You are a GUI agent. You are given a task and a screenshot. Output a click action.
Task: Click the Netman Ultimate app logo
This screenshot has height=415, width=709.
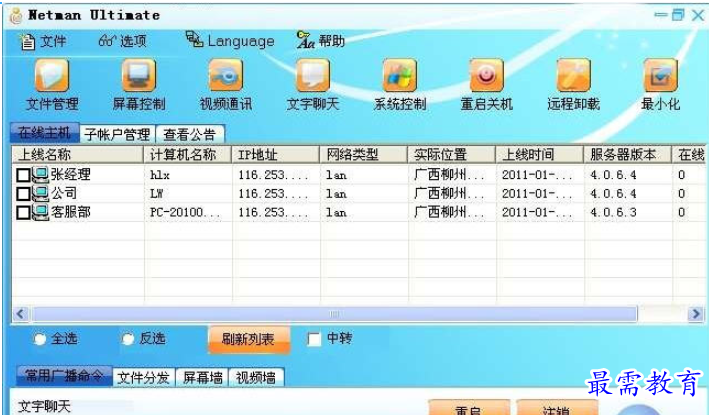[16, 16]
